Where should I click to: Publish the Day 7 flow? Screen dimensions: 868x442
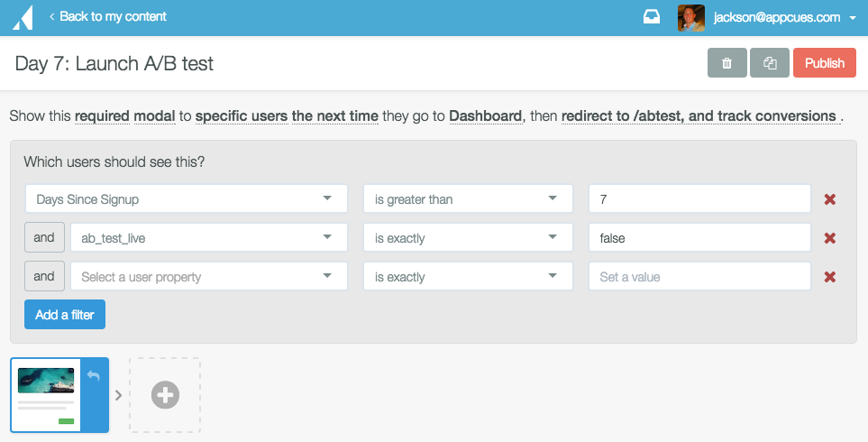point(824,62)
